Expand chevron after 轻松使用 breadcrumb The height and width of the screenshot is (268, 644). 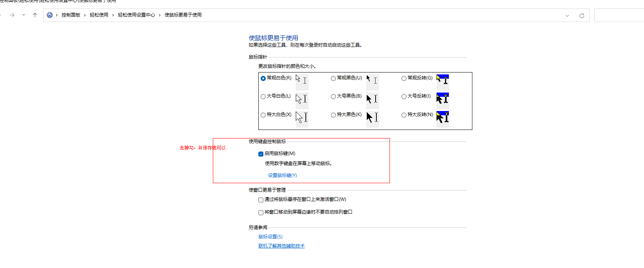[113, 15]
